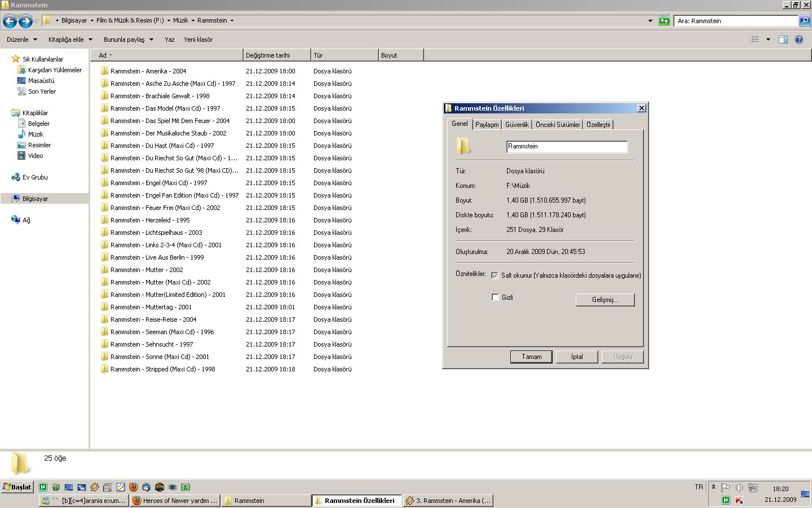Open the Başlat start menu
The image size is (812, 508).
17,487
